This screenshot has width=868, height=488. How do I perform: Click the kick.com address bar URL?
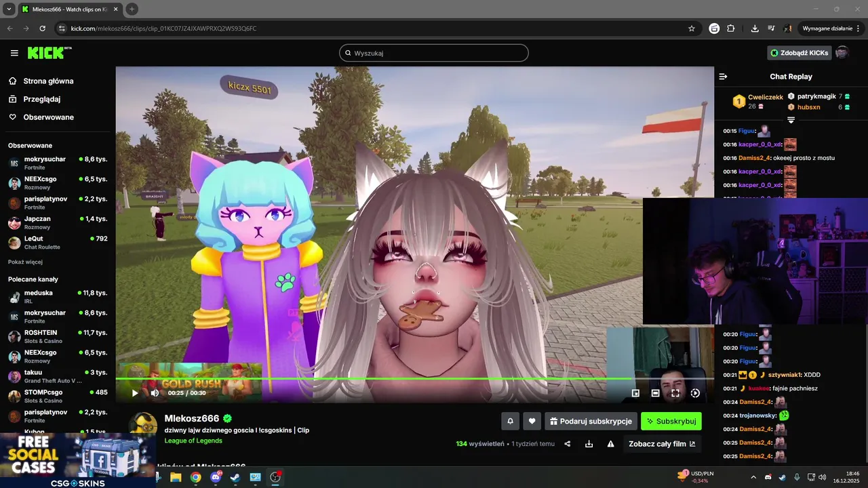click(164, 28)
